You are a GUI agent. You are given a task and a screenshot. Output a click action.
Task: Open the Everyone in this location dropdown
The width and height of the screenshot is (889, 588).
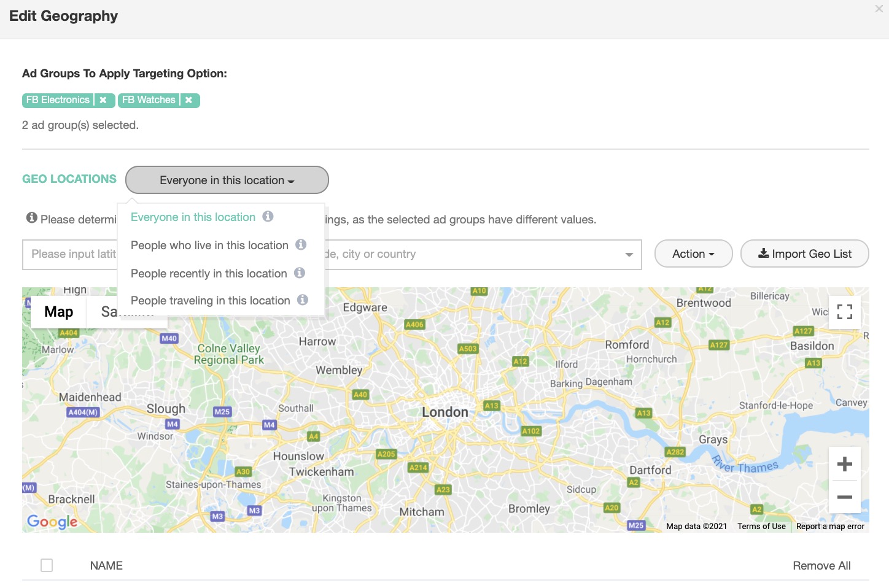click(x=227, y=180)
